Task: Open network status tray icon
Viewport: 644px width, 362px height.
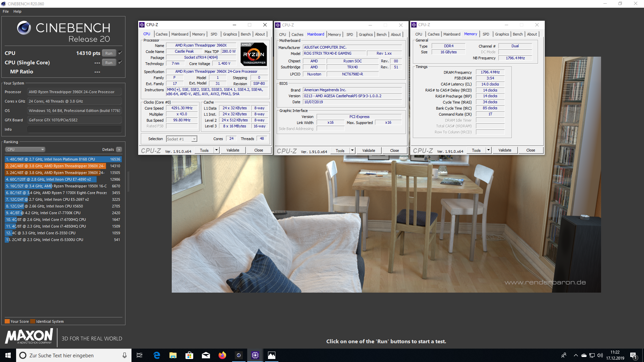Action: pos(592,355)
